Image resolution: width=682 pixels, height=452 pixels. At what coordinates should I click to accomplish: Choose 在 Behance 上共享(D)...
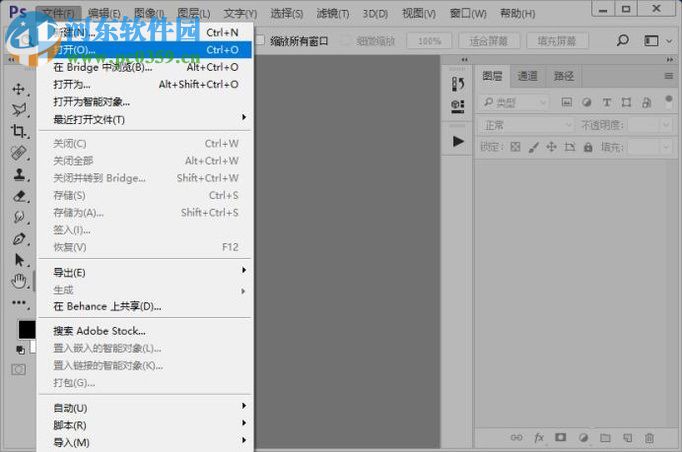click(x=145, y=307)
